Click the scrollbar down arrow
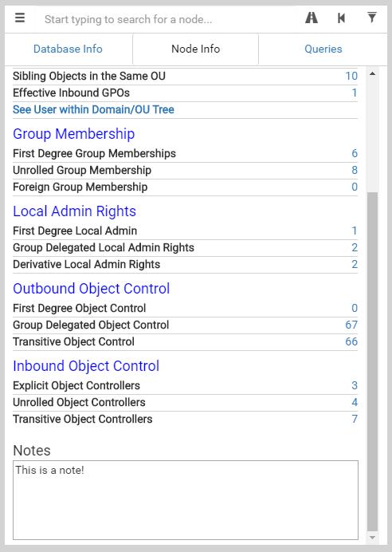 [372, 538]
